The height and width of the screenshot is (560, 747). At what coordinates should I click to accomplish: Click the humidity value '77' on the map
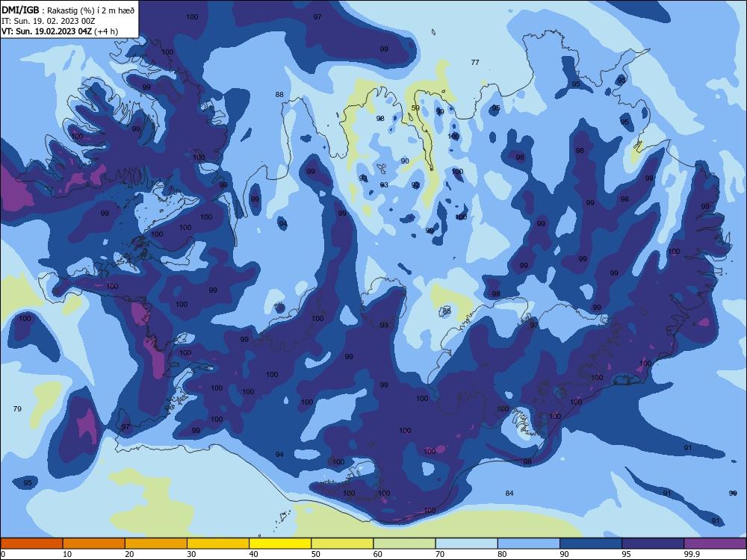click(x=475, y=63)
